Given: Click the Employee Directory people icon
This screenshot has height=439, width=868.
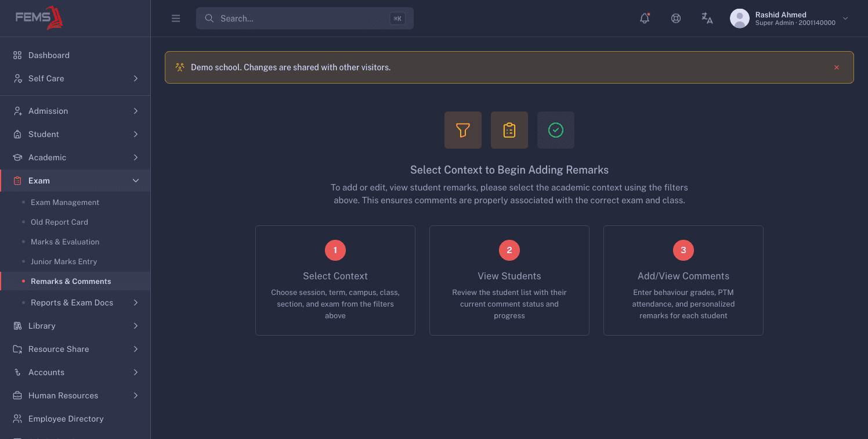Looking at the screenshot, I should (x=17, y=419).
